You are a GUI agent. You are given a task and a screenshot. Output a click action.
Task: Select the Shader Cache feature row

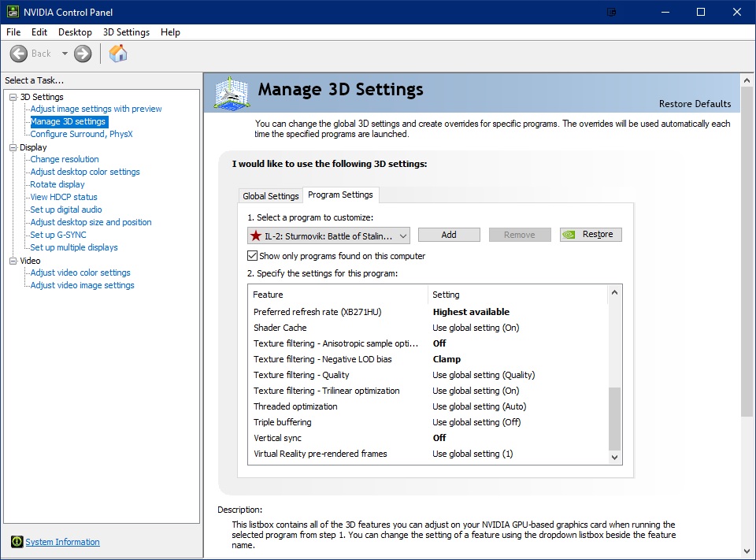pyautogui.click(x=428, y=328)
